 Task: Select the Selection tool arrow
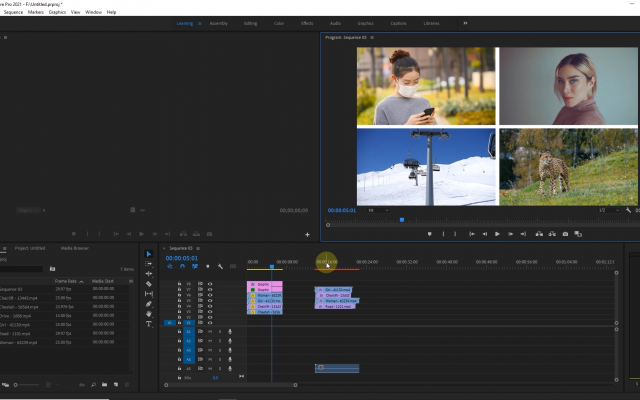(x=149, y=254)
